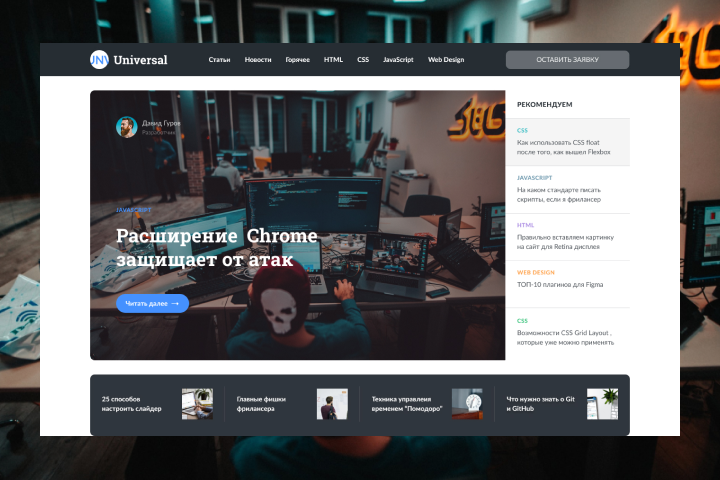Click the HTML tag in recommendations
The height and width of the screenshot is (480, 720).
pos(525,225)
